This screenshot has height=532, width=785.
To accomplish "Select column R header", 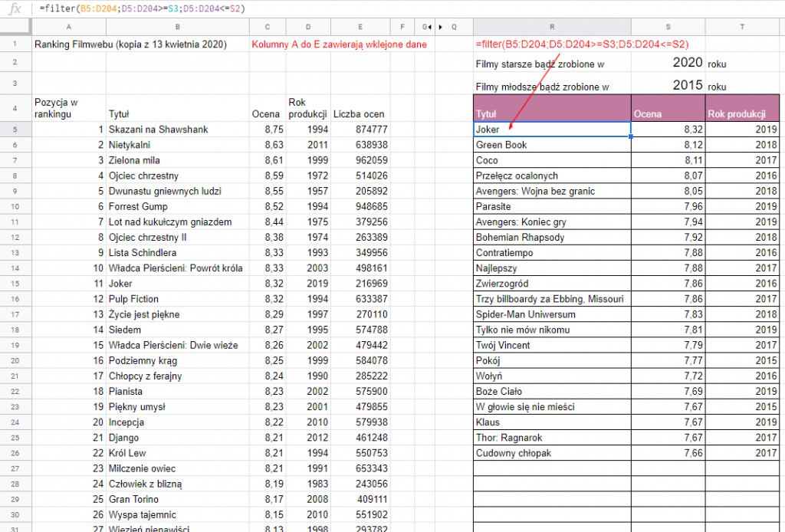I will pos(552,27).
